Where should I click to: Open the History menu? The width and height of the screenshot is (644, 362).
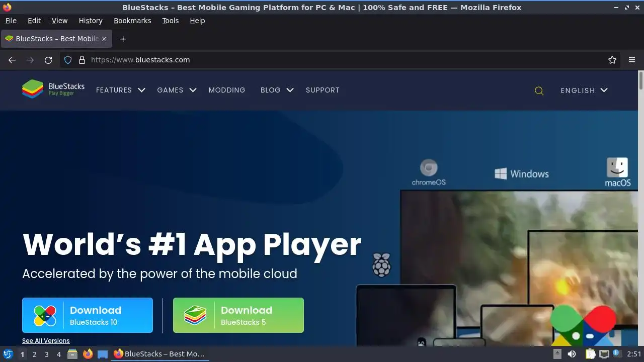91,21
